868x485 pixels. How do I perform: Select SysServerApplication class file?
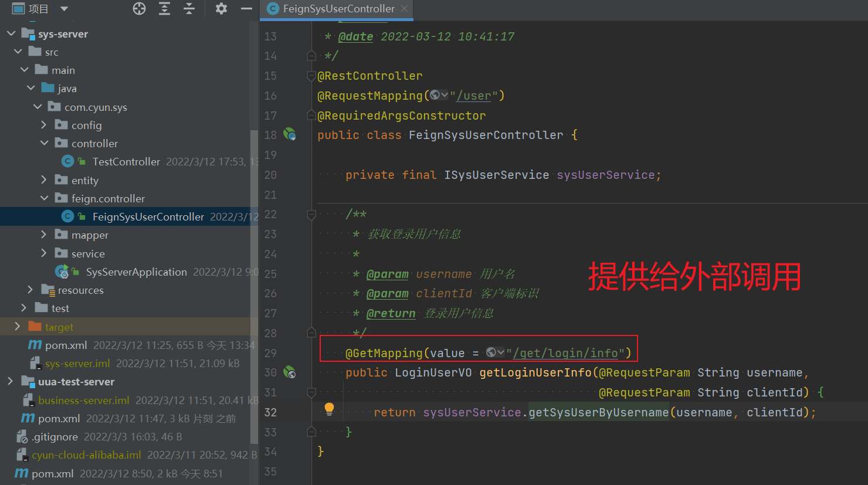click(x=136, y=272)
